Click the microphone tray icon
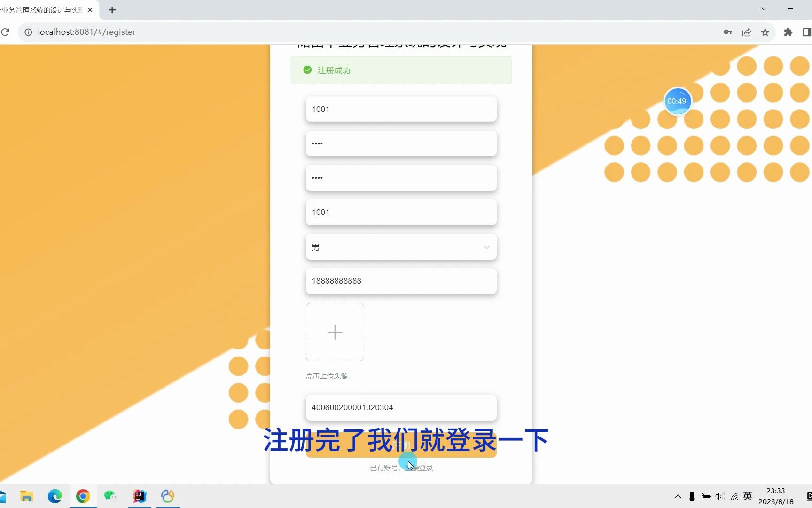This screenshot has width=812, height=508. 692,496
